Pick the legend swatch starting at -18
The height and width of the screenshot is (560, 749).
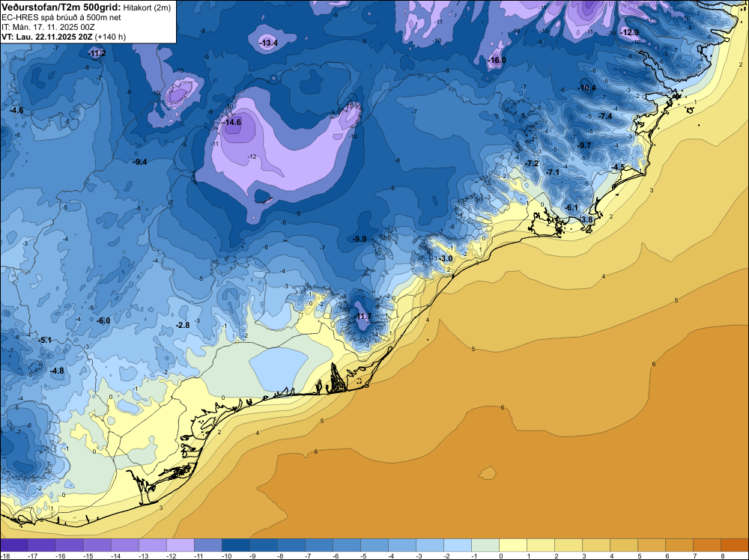click(13, 546)
